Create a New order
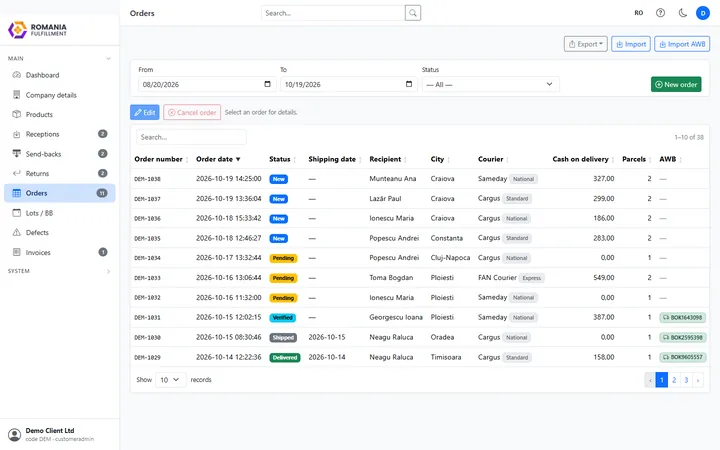 point(676,84)
